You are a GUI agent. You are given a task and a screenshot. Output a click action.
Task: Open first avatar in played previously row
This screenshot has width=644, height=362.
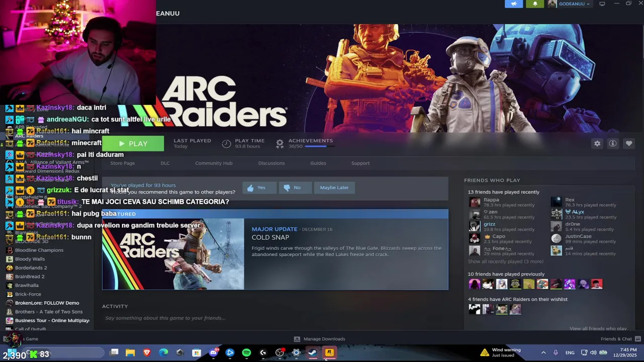click(474, 284)
